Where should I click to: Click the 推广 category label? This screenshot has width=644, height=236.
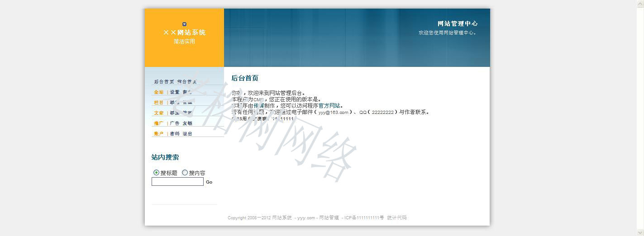pos(159,123)
